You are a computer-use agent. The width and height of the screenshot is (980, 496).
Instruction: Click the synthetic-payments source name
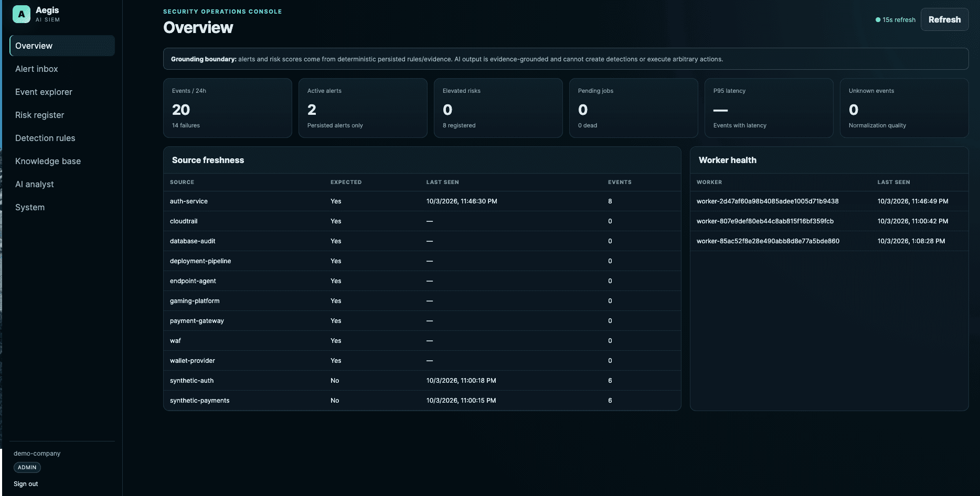200,401
